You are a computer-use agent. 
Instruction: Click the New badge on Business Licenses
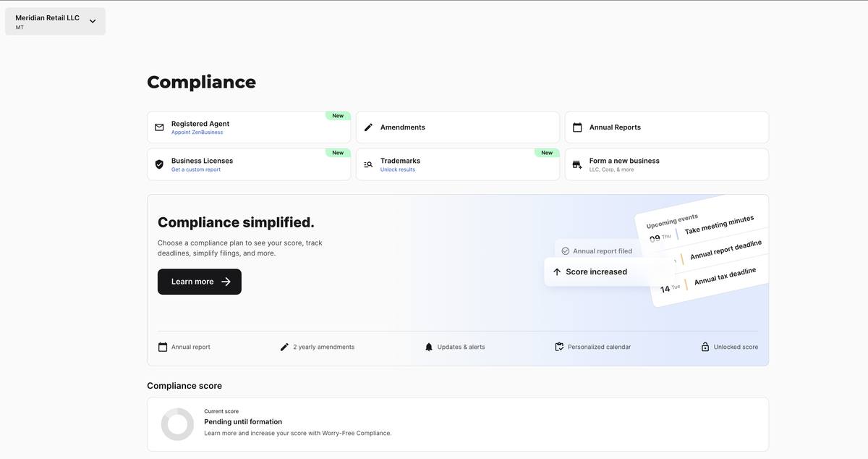pyautogui.click(x=338, y=153)
